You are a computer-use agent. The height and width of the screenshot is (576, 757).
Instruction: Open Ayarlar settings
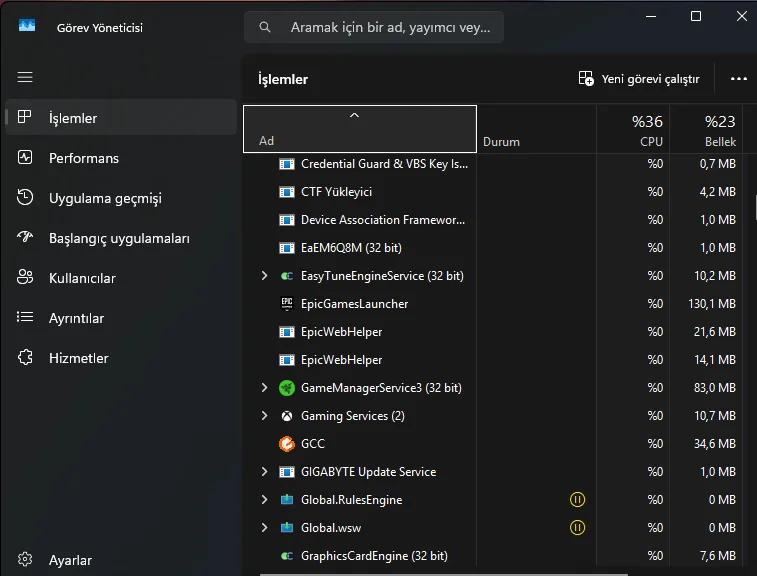pyautogui.click(x=70, y=560)
